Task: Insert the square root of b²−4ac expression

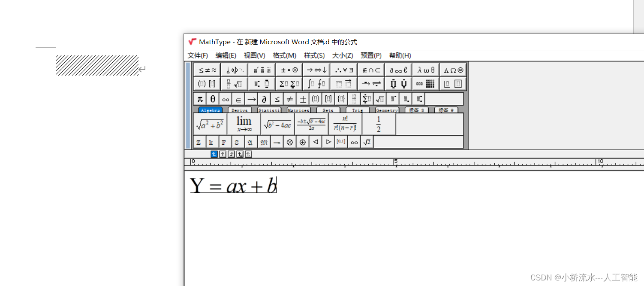Action: [278, 124]
